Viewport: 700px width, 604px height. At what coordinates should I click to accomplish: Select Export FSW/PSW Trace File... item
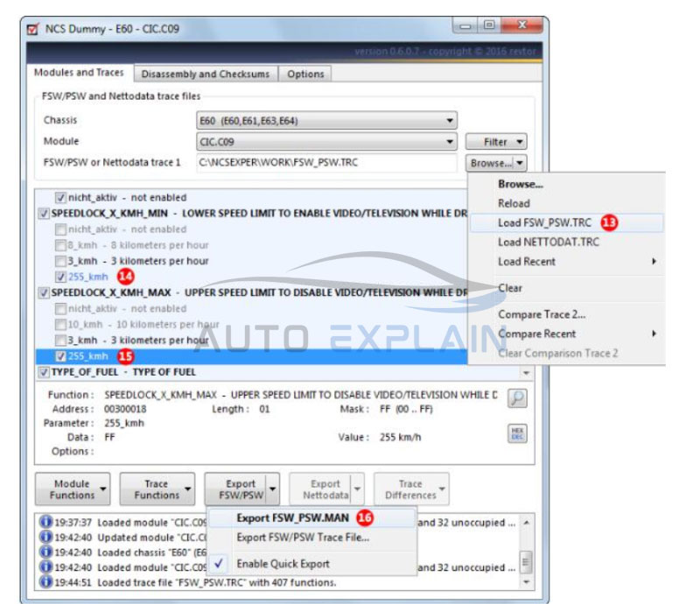coord(312,537)
